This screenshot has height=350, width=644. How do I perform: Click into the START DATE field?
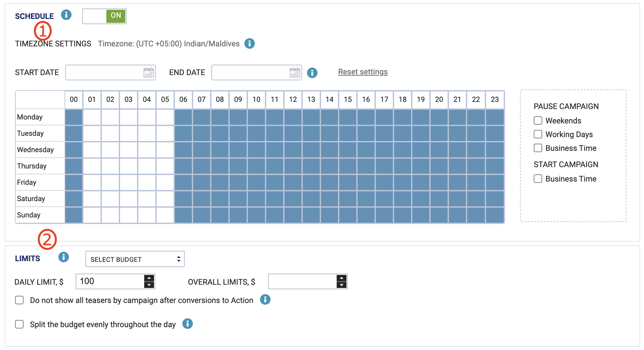pos(111,72)
